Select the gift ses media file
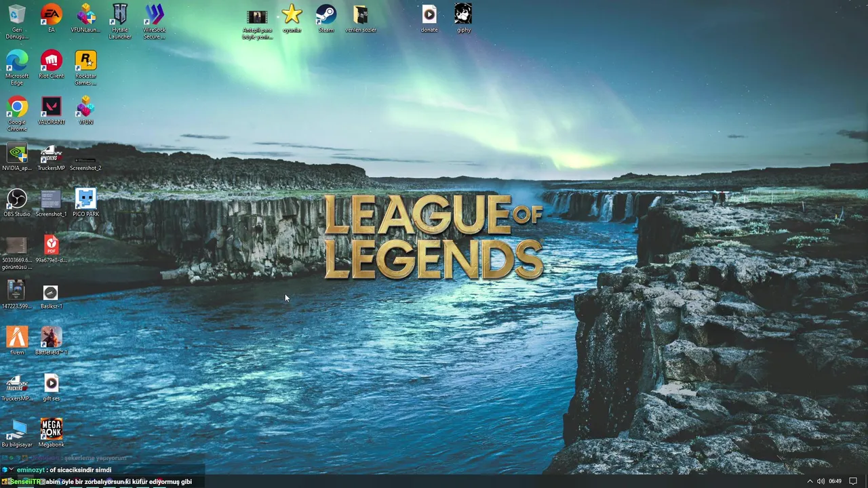 (x=51, y=387)
